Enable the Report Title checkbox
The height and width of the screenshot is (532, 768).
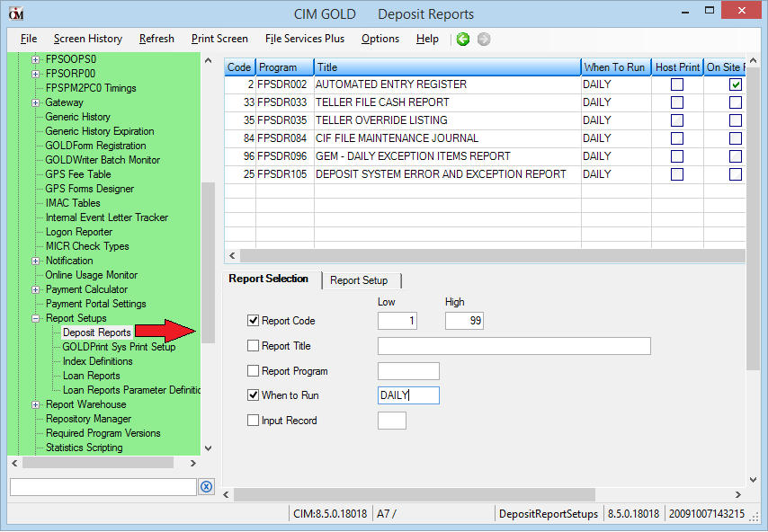[253, 346]
